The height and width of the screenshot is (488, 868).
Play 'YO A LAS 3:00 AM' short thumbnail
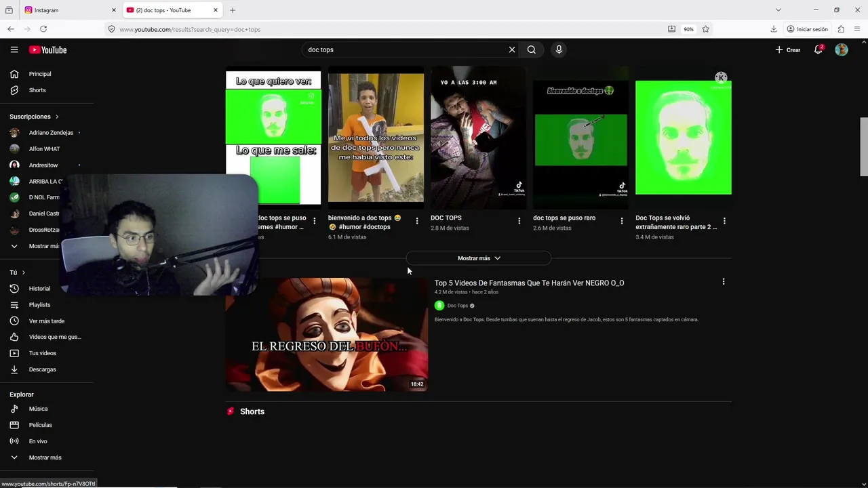tap(478, 137)
